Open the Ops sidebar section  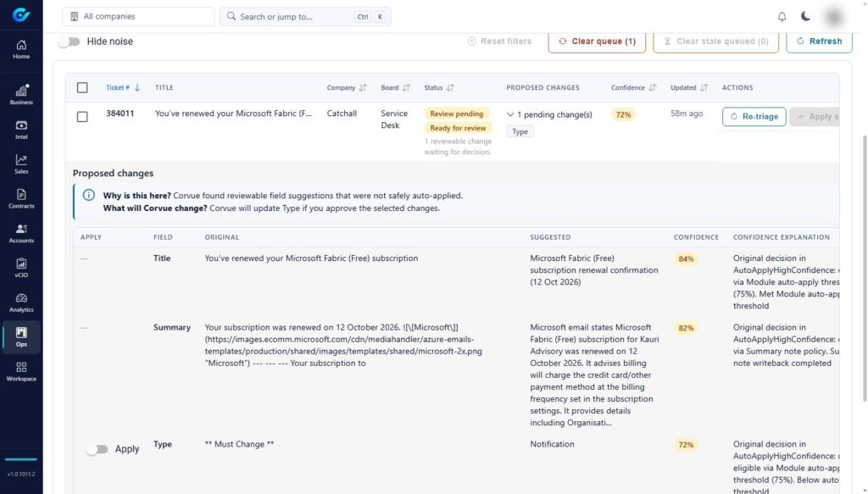click(21, 337)
